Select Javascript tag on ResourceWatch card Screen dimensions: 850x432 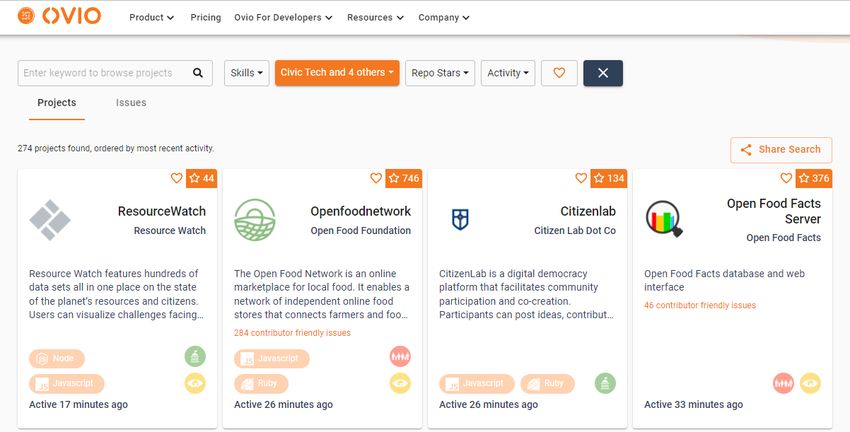tap(67, 384)
